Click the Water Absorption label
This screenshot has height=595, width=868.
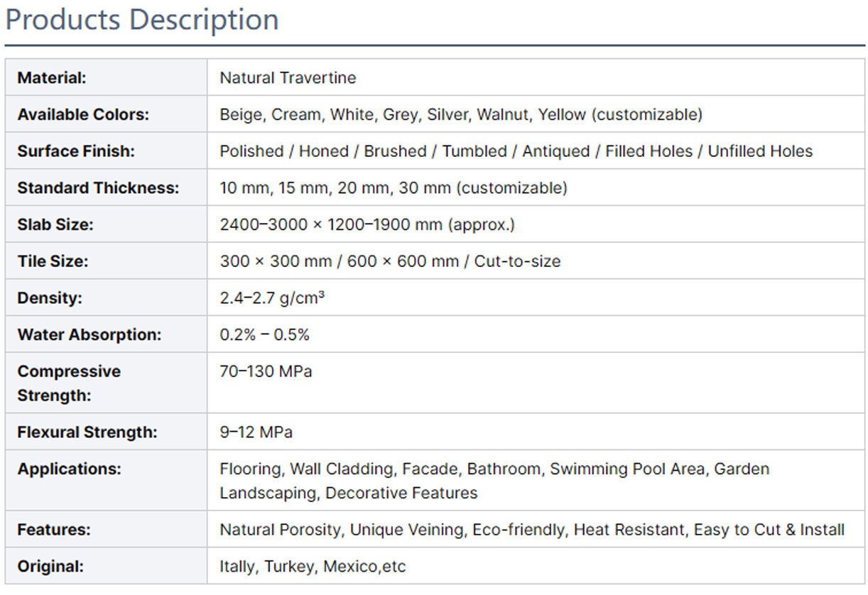(89, 335)
